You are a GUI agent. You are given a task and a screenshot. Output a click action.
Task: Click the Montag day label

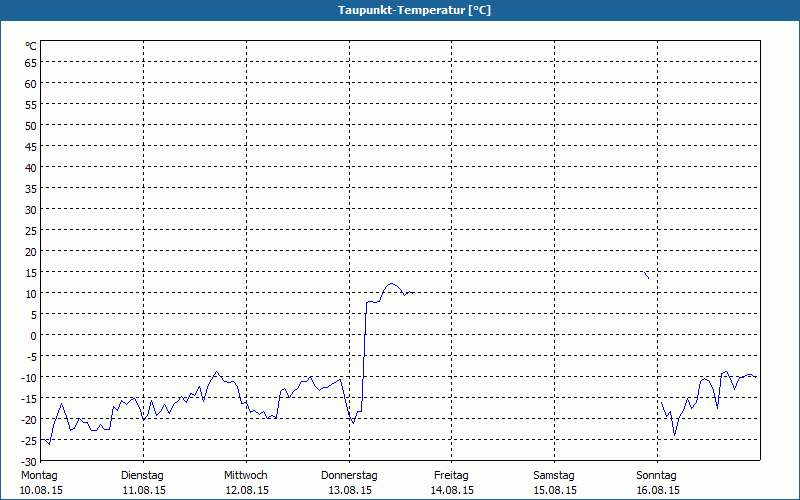39,476
